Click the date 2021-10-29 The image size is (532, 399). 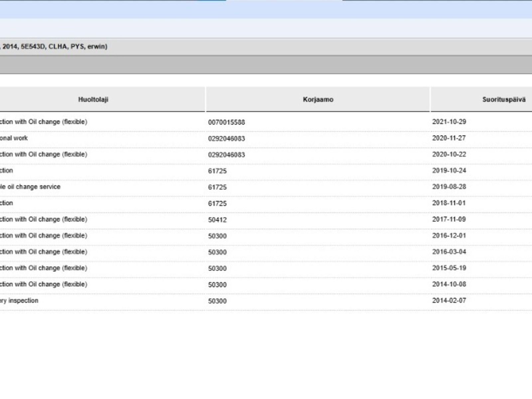pos(449,122)
